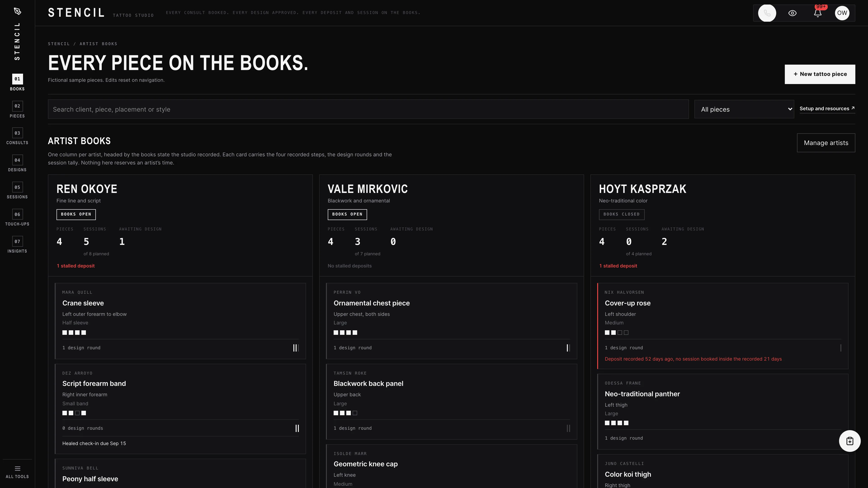Open 05 Sessions in sidebar
This screenshot has height=488, width=868.
click(17, 191)
